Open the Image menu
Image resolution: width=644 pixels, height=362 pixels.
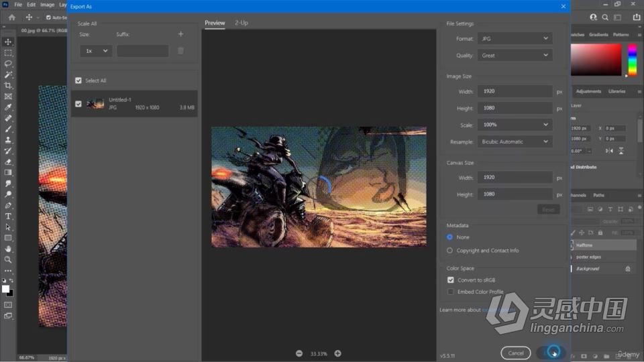47,5
